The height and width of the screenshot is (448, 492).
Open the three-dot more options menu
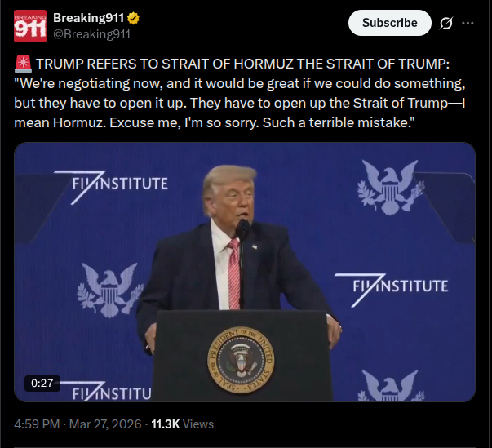pos(468,23)
